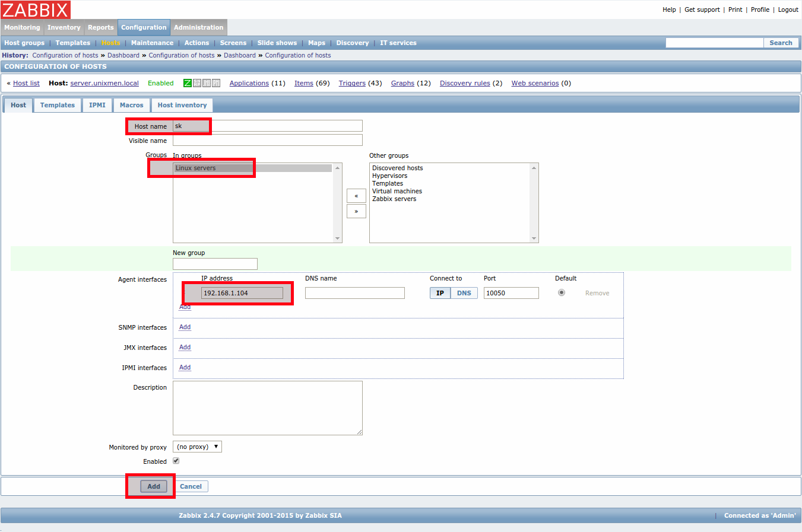Focus the IP address field
The height and width of the screenshot is (532, 802).
[242, 293]
